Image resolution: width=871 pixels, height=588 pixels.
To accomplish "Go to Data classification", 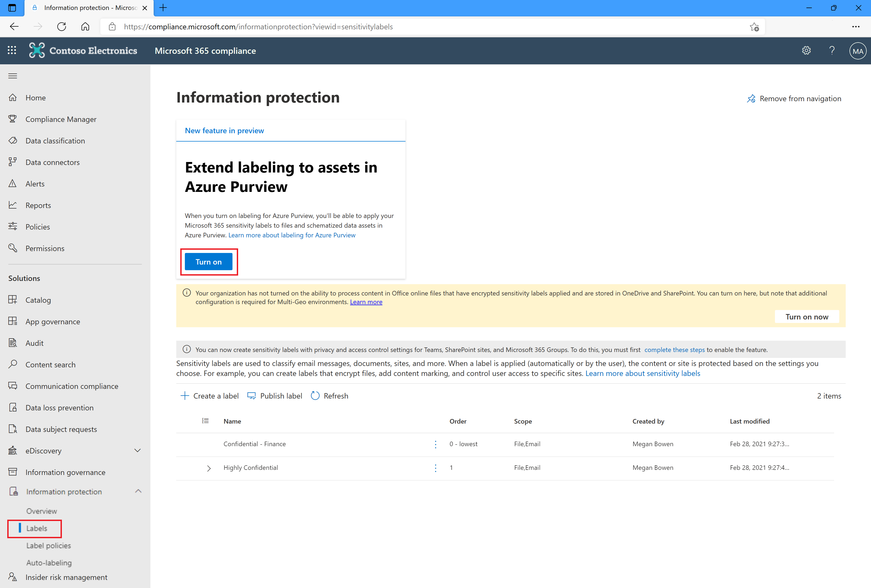I will tap(55, 141).
